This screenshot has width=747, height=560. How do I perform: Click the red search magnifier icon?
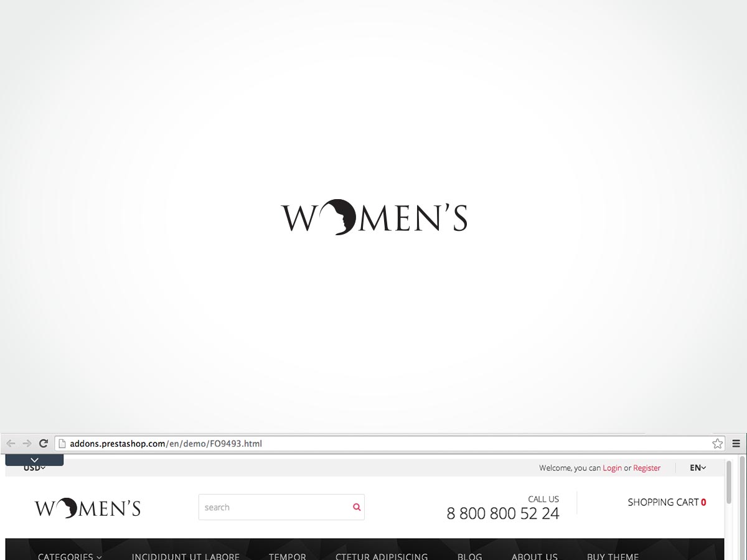[x=357, y=507]
